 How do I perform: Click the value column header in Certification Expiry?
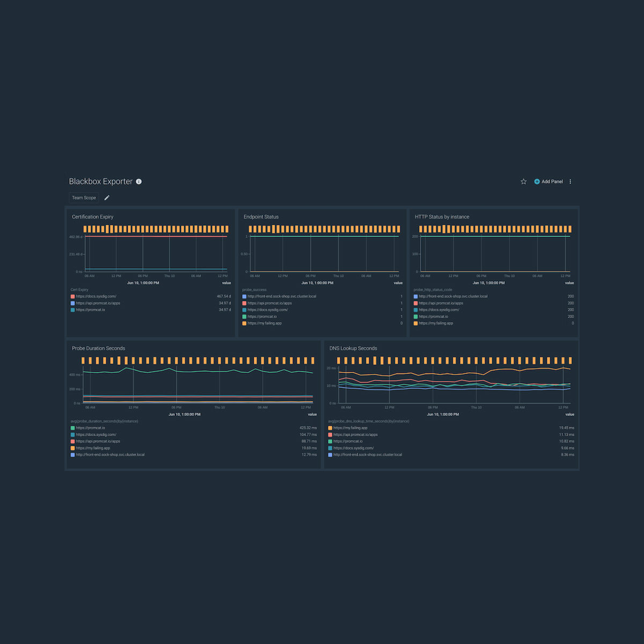click(226, 283)
